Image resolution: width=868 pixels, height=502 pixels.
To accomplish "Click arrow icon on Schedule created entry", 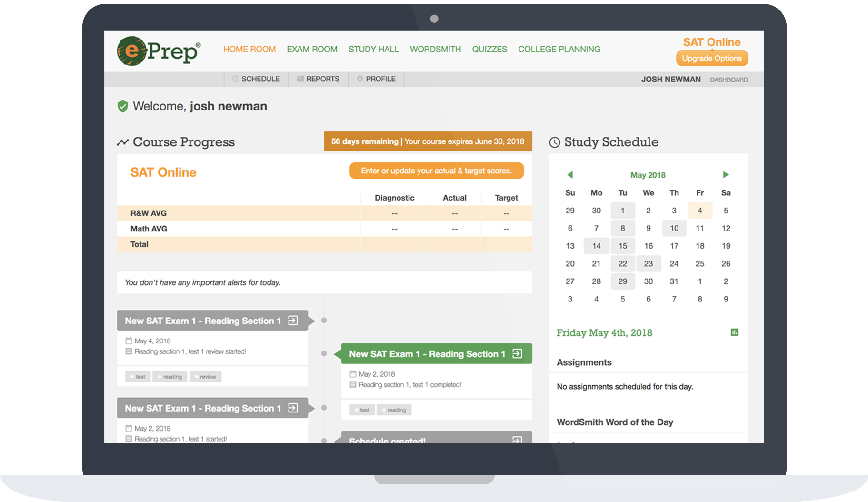I will pyautogui.click(x=517, y=439).
